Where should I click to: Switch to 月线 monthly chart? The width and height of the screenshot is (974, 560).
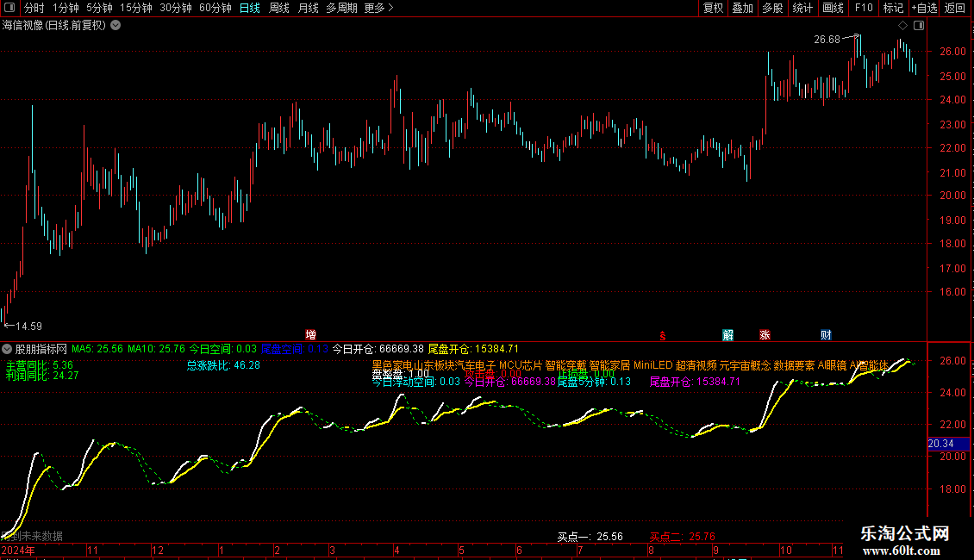(308, 8)
